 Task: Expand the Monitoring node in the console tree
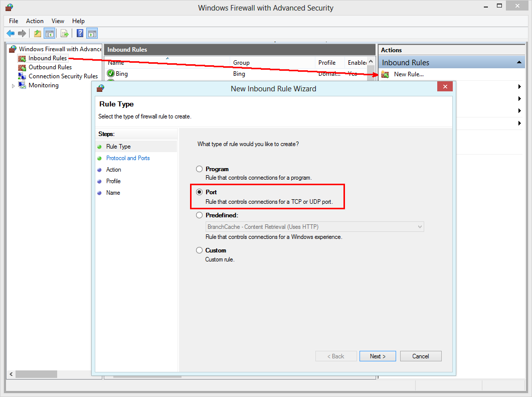click(x=13, y=85)
